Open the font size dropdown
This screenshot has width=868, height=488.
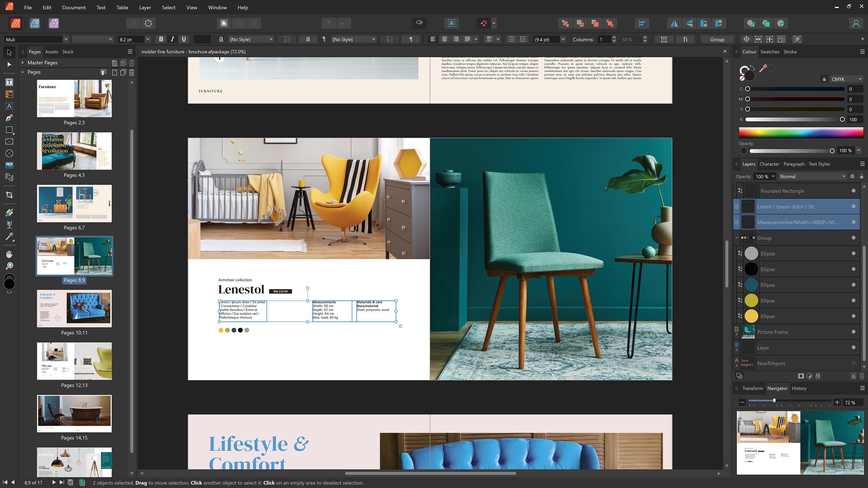point(148,39)
